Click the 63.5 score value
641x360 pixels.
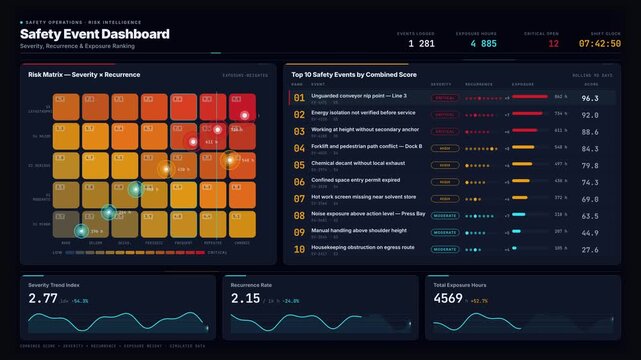point(590,216)
